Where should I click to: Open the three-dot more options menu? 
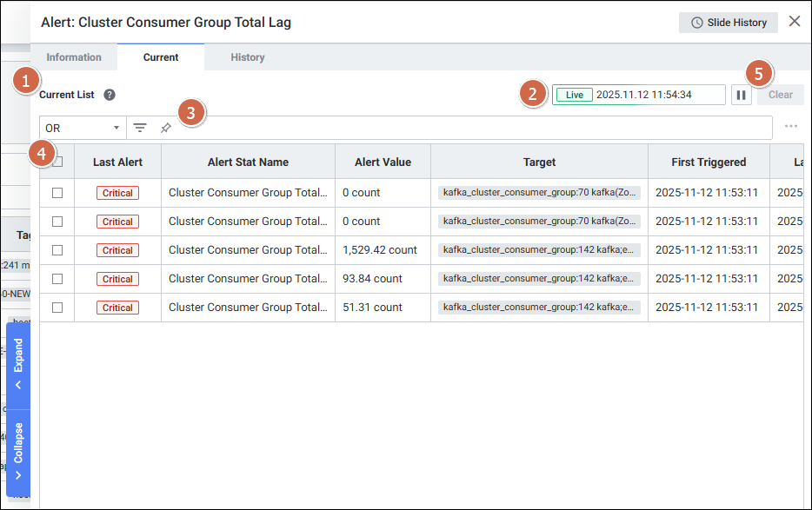coord(790,127)
